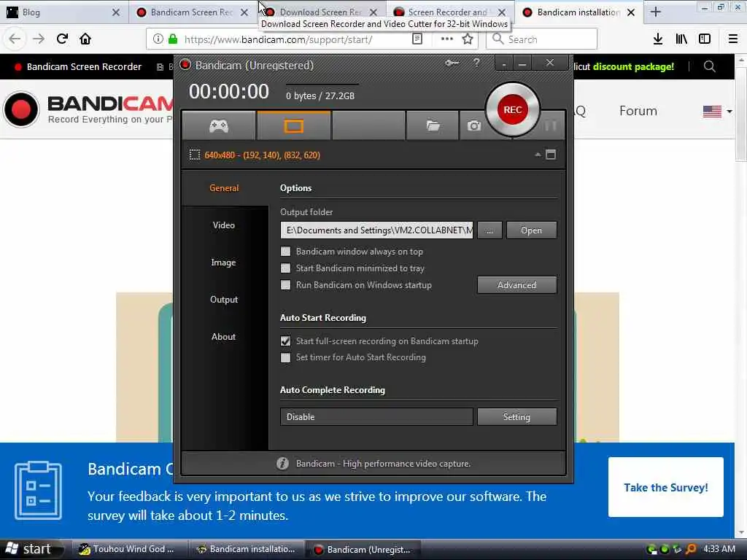Enable Bandicam window always on top

[x=285, y=252]
